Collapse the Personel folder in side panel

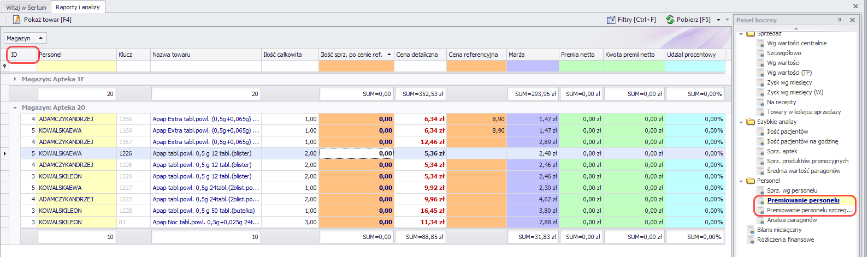pyautogui.click(x=741, y=181)
